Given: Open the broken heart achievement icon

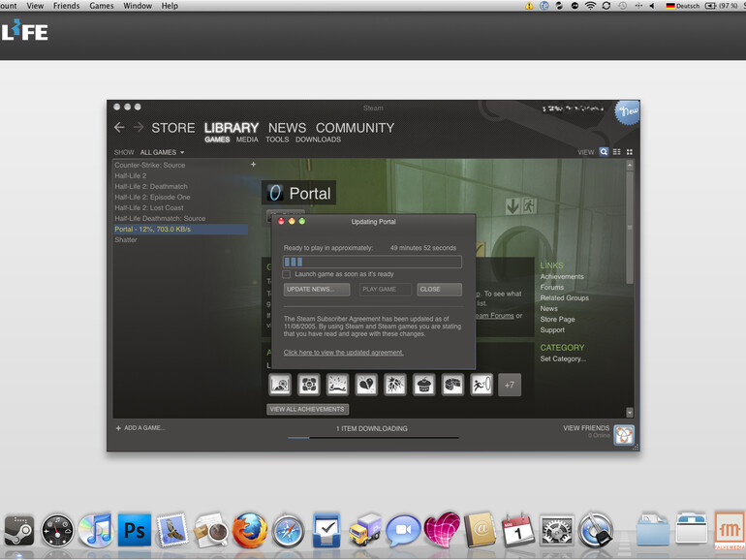Looking at the screenshot, I should (366, 385).
